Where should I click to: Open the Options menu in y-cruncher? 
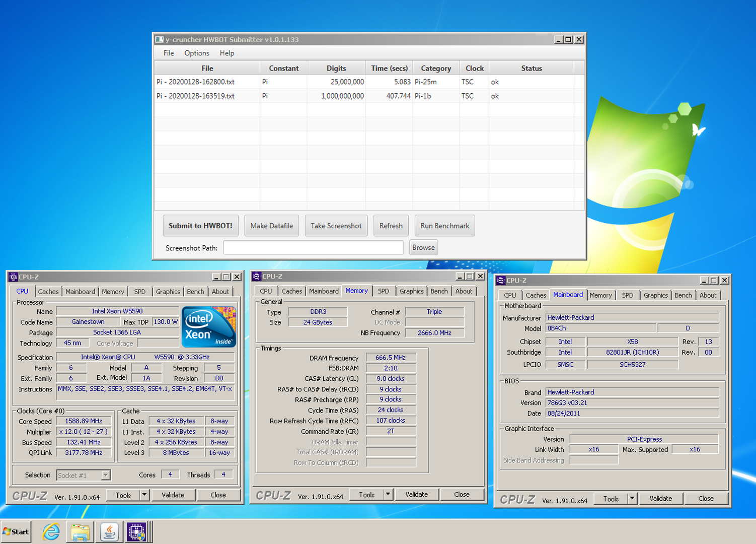[x=197, y=53]
